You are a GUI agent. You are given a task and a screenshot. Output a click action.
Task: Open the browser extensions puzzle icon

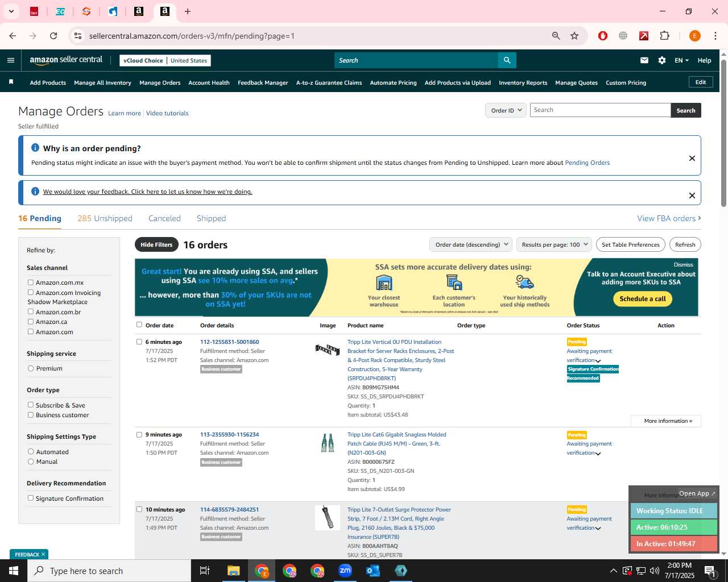(x=664, y=36)
